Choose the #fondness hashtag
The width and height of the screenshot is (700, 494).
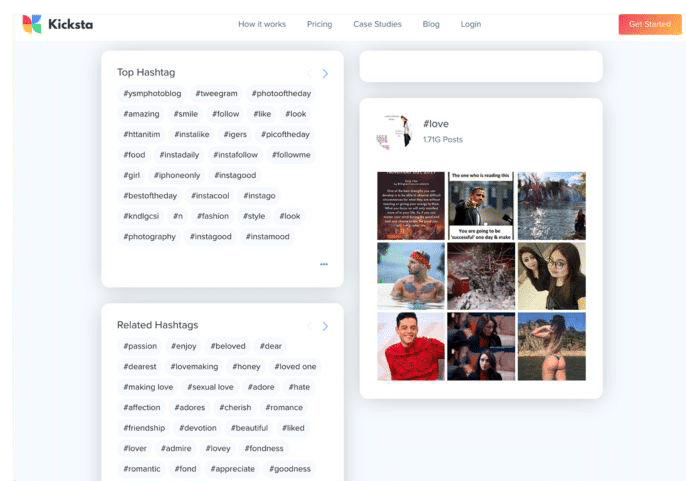264,448
